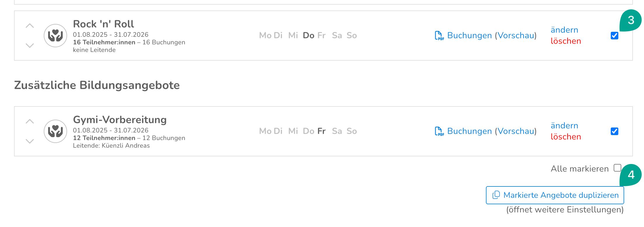Delete Gymi-Vorbereitung via löschen link

pos(566,137)
